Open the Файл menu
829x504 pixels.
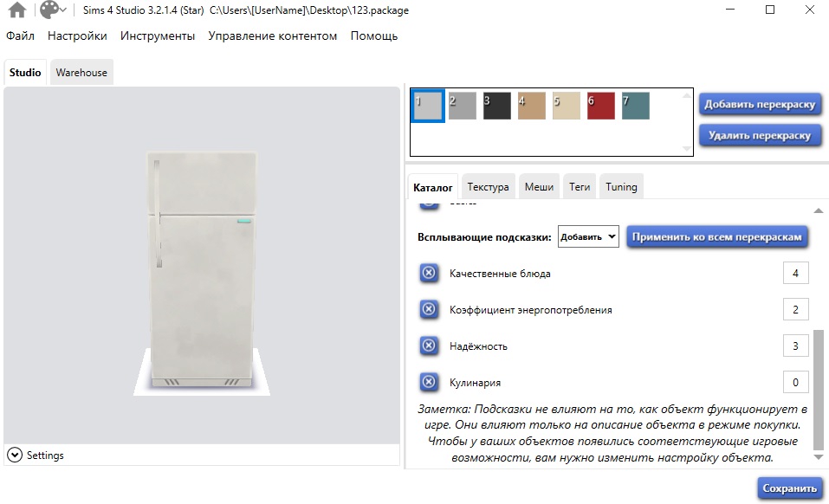20,36
